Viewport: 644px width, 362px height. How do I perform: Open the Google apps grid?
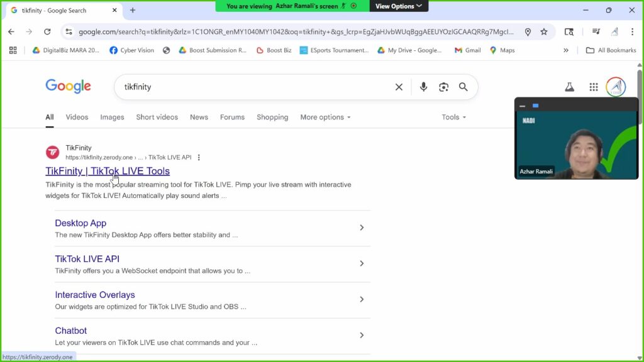pyautogui.click(x=593, y=87)
